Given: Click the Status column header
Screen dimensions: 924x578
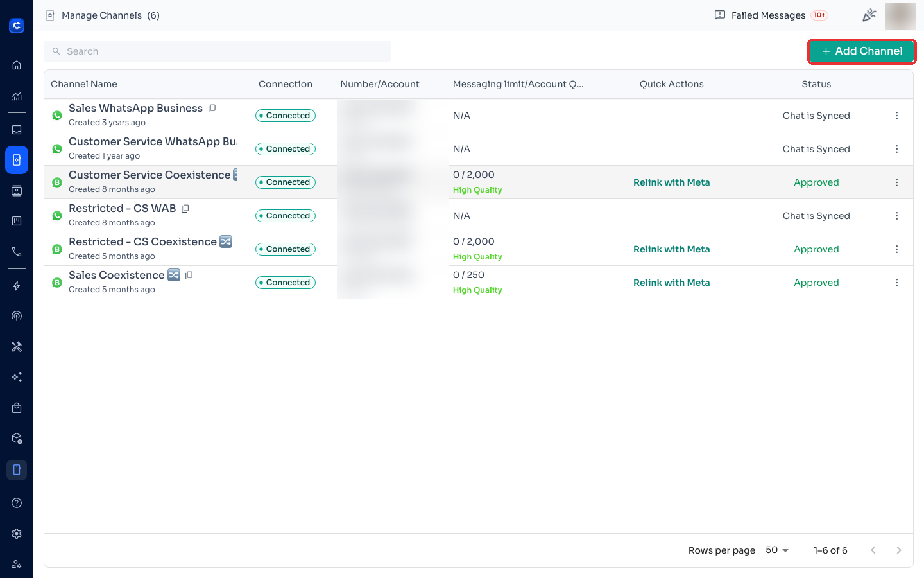Looking at the screenshot, I should point(816,84).
